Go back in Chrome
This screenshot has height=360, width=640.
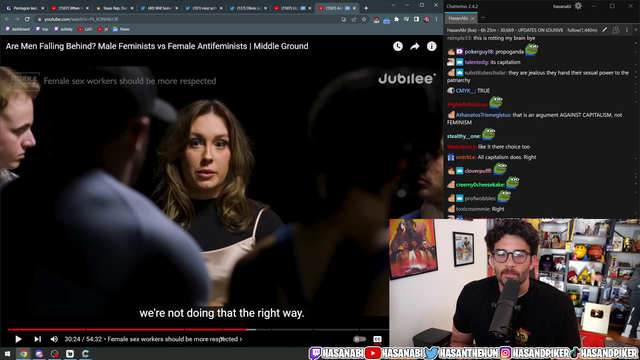point(7,19)
